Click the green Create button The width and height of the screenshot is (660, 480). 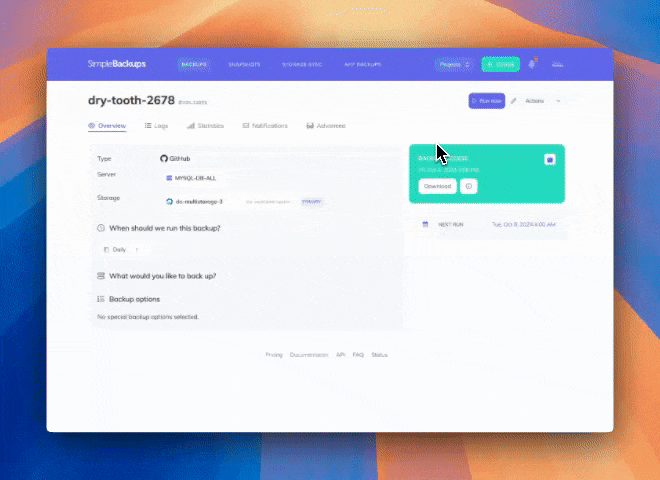500,64
